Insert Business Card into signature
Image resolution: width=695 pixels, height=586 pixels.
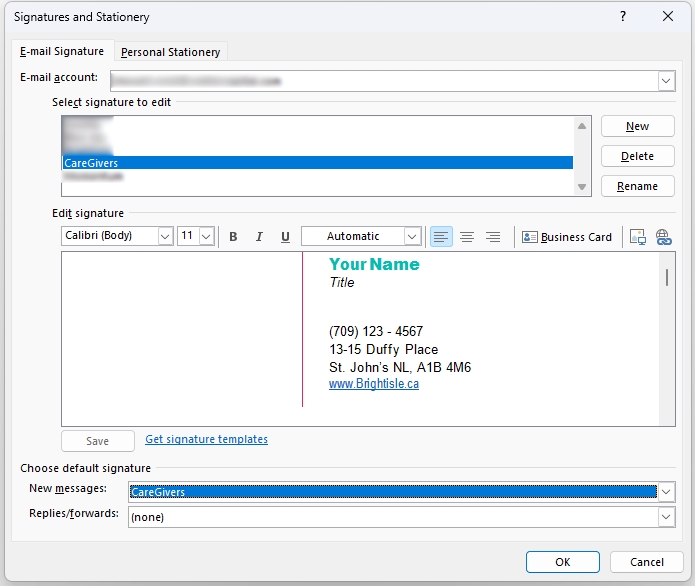point(567,237)
